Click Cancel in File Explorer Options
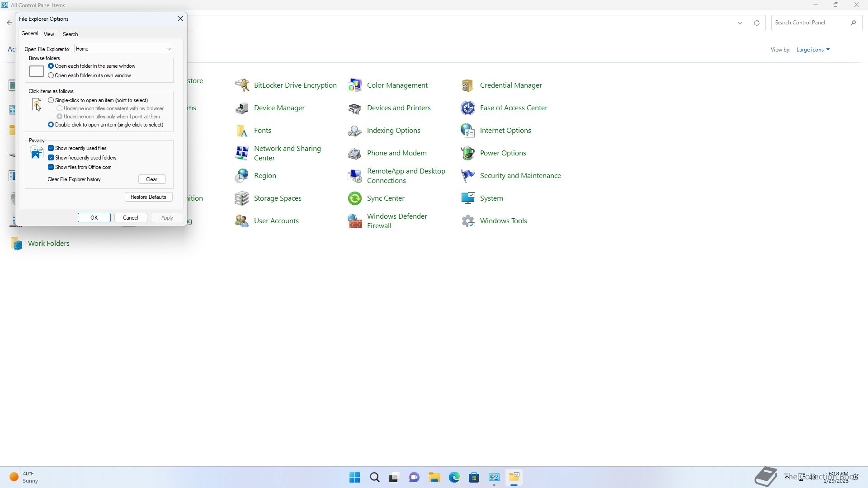 coord(131,218)
